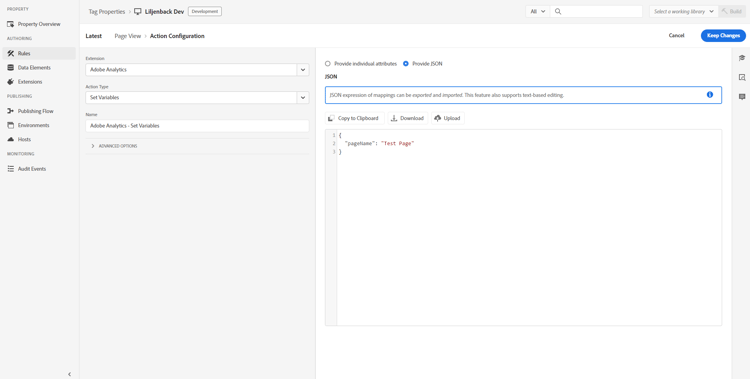Click the Download arrow icon
750x379 pixels.
(x=394, y=118)
